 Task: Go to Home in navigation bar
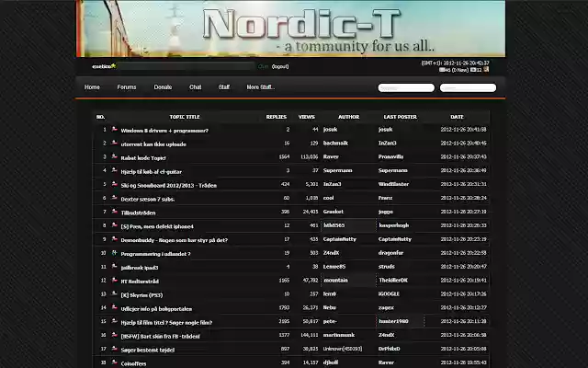(92, 87)
